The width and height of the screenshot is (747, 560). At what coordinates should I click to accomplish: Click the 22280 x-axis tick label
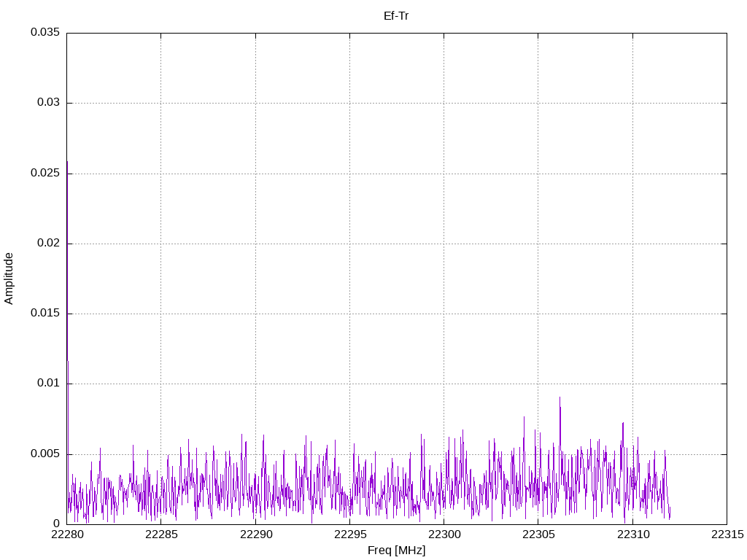coord(67,534)
